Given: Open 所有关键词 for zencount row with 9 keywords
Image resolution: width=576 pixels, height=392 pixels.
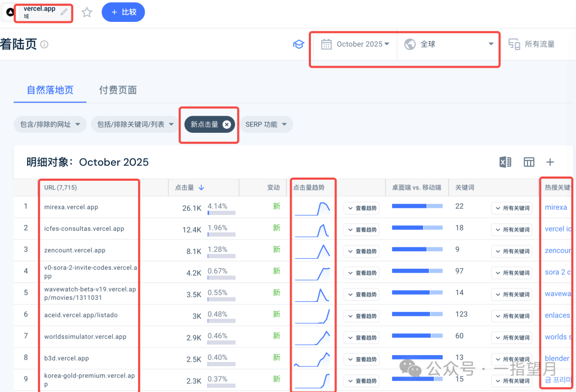Looking at the screenshot, I should coord(511,252).
